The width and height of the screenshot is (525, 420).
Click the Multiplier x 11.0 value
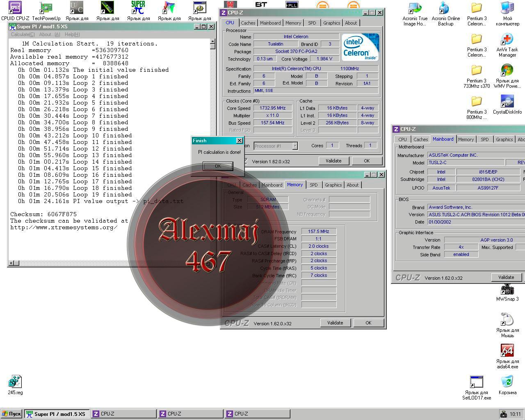273,115
